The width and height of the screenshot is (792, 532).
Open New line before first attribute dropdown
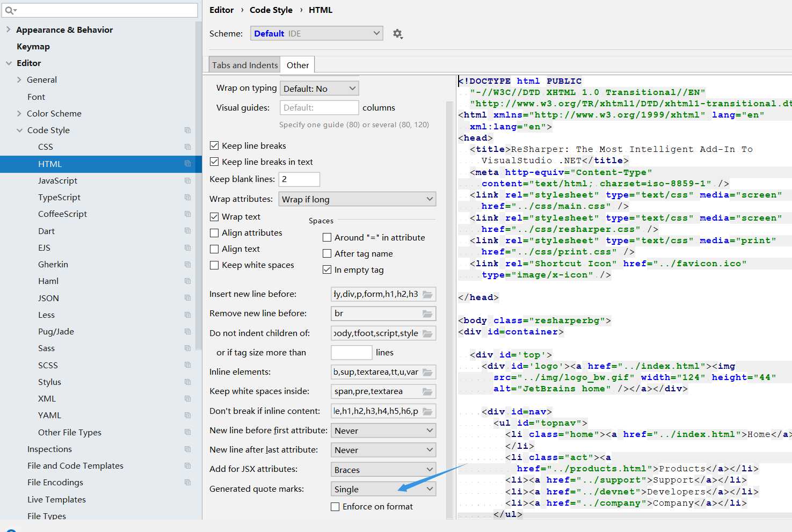point(383,431)
